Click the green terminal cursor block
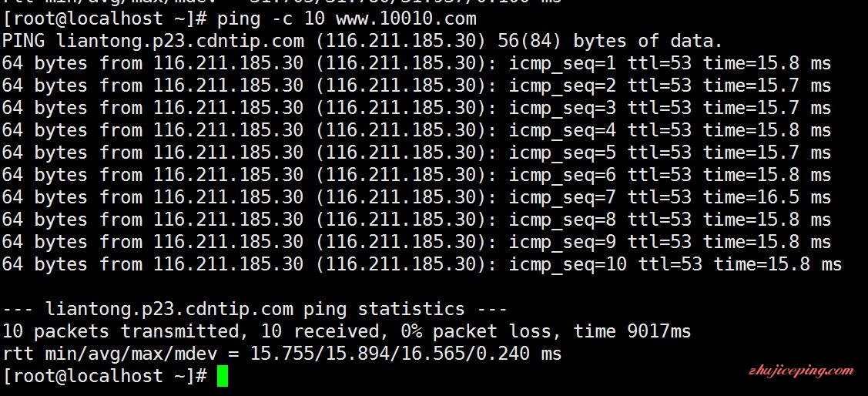Image resolution: width=868 pixels, height=396 pixels. [x=223, y=376]
